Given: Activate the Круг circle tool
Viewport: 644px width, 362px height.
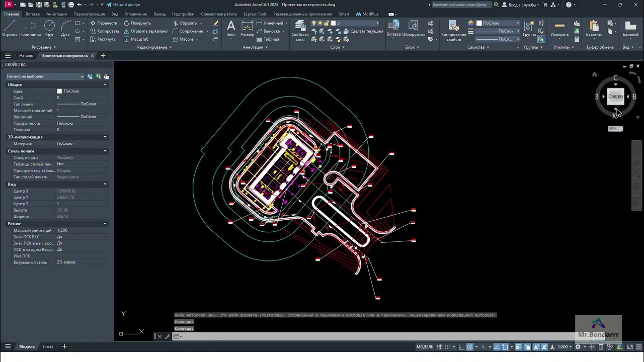Looking at the screenshot, I should pyautogui.click(x=49, y=29).
